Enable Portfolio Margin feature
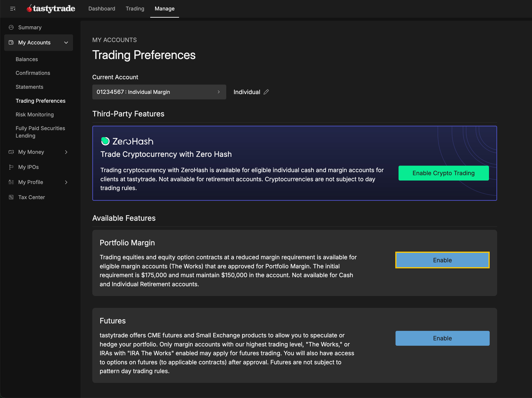Screen dimensions: 532x398 pos(442,260)
